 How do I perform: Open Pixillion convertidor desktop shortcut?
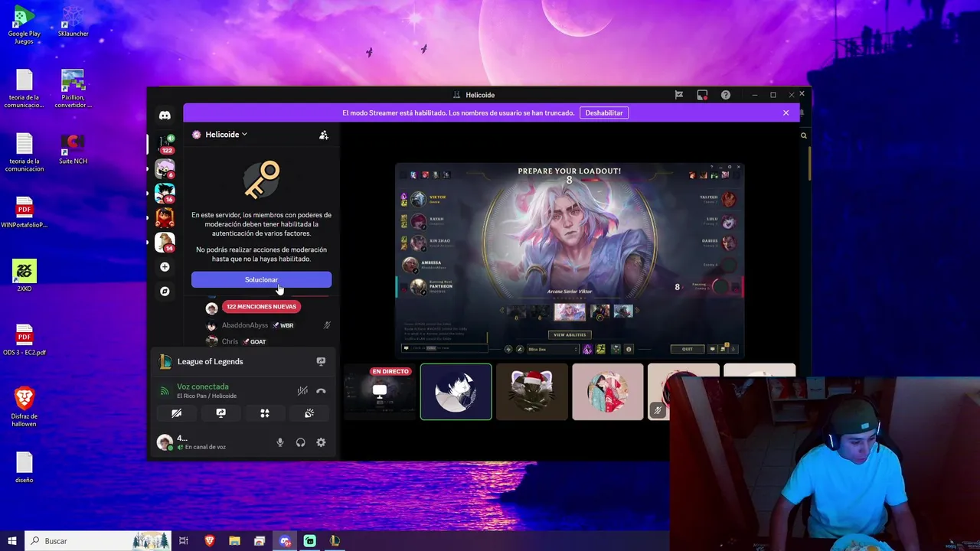coord(73,89)
